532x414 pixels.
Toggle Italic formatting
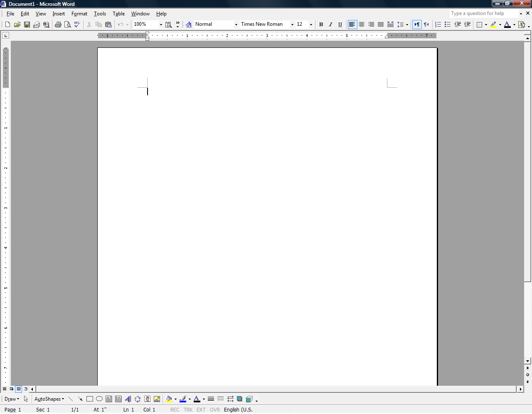pyautogui.click(x=330, y=25)
